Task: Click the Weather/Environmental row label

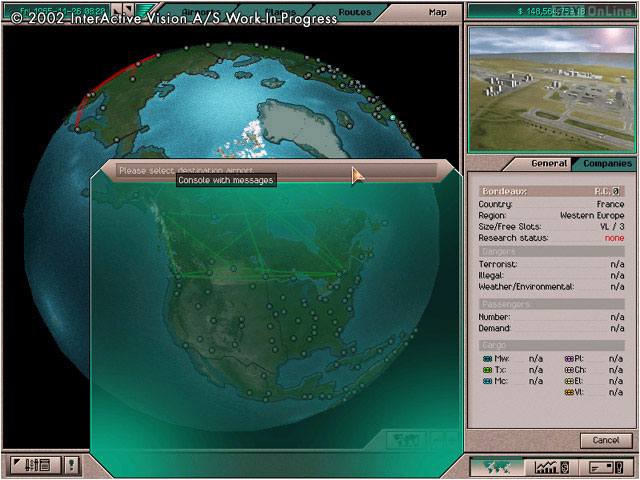Action: pos(526,287)
